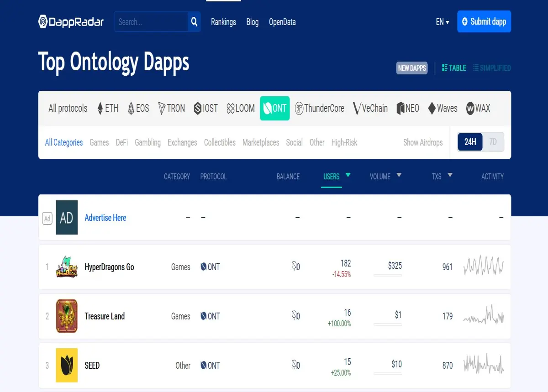The image size is (548, 392).
Task: Filter by Collectibles category
Action: (220, 142)
